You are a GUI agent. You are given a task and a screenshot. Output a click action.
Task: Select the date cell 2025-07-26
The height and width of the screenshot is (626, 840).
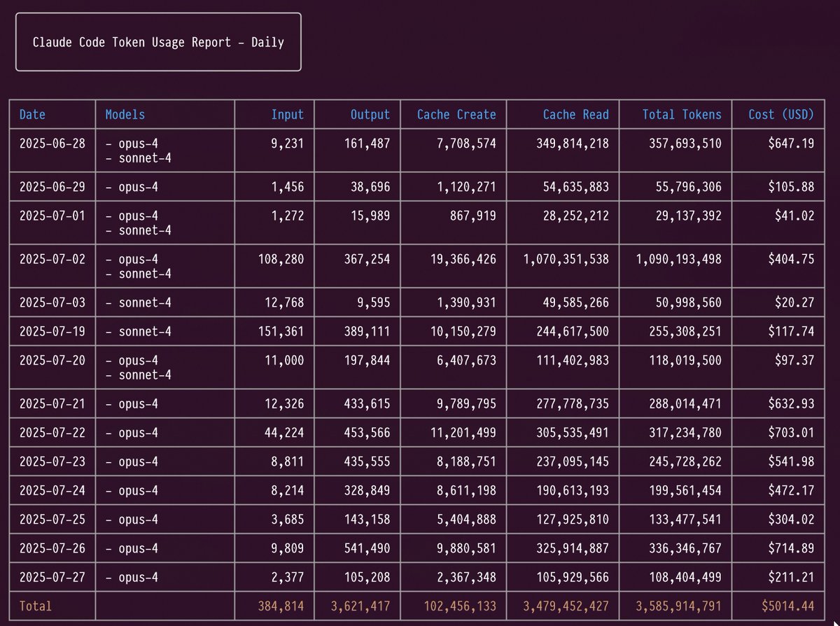52,549
